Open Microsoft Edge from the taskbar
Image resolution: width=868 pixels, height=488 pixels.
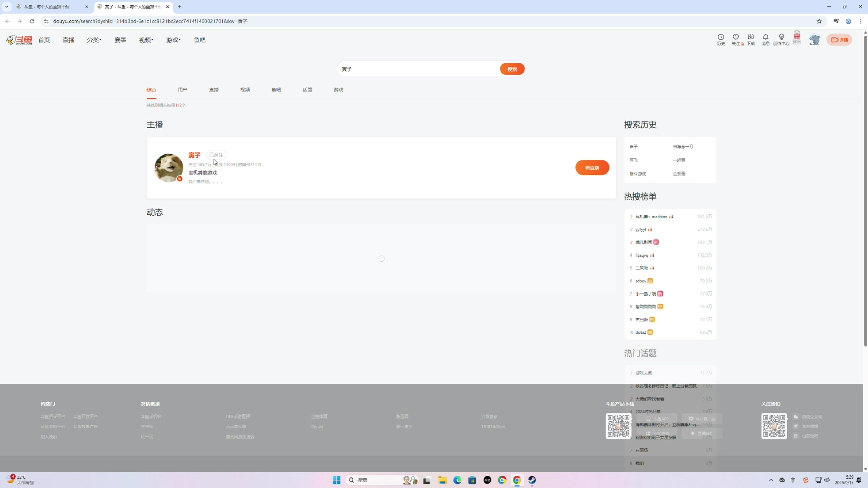point(457,480)
